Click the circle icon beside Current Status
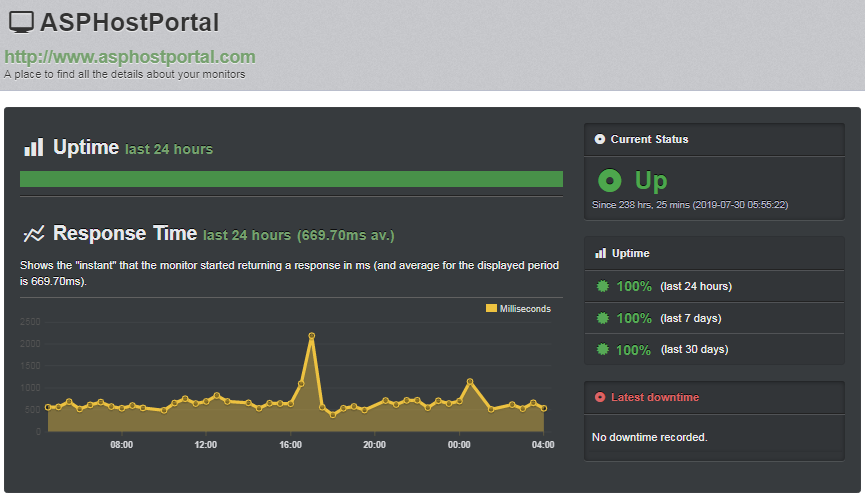The image size is (865, 497). (600, 139)
